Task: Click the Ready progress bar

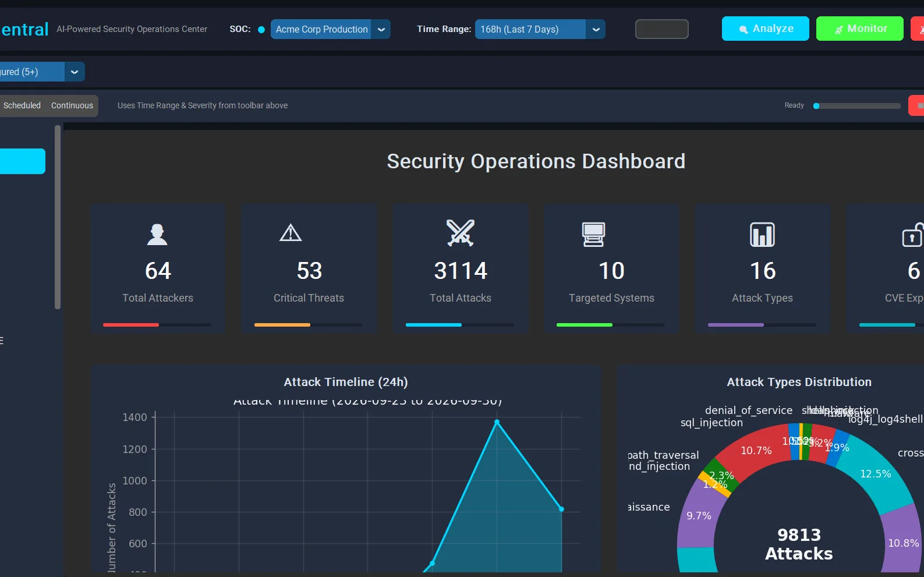Action: [x=857, y=106]
